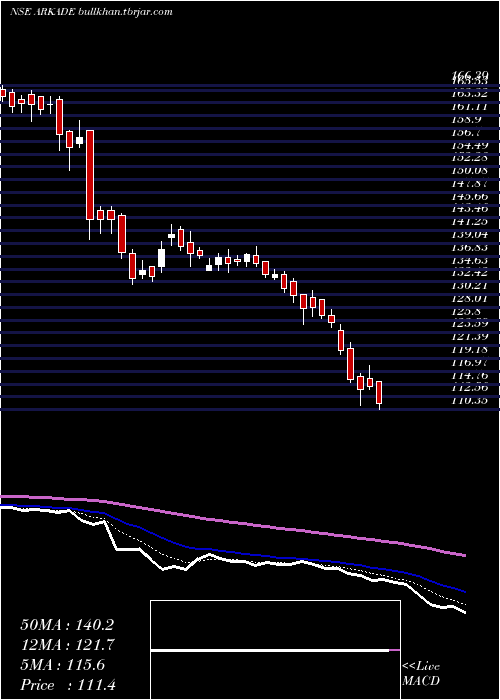Click the 141.25 price axis label

[472, 222]
